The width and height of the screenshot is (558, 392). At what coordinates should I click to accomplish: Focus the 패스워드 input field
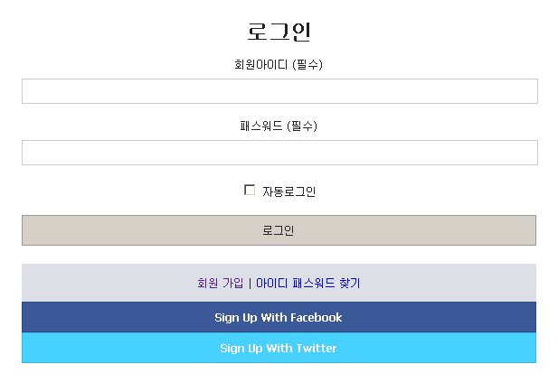[x=279, y=153]
